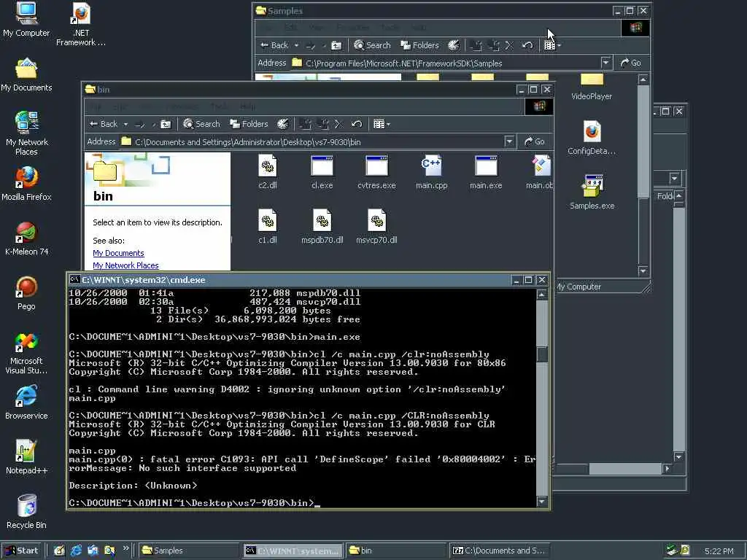Image resolution: width=747 pixels, height=560 pixels.
Task: Open Recycle Bin desktop icon
Action: click(26, 512)
